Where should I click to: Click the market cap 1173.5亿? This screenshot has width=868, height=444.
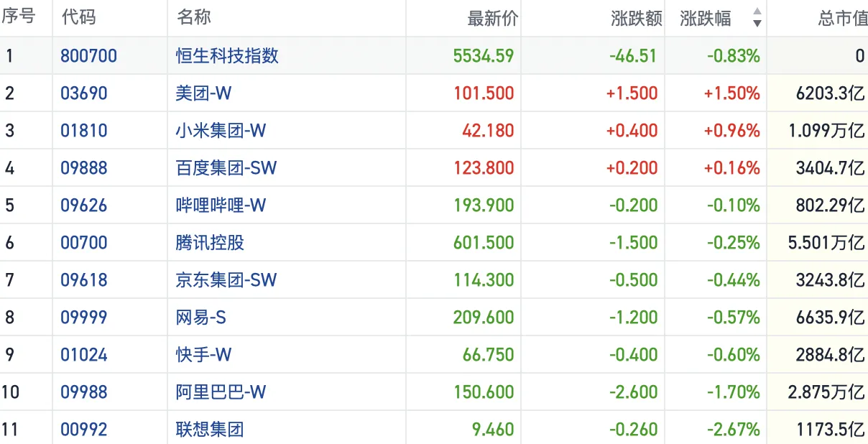(830, 429)
